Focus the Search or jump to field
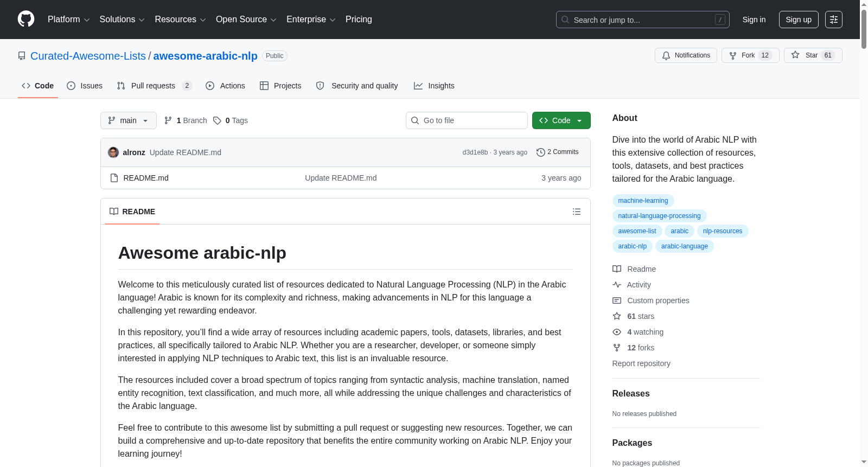The image size is (868, 467). coord(643,20)
